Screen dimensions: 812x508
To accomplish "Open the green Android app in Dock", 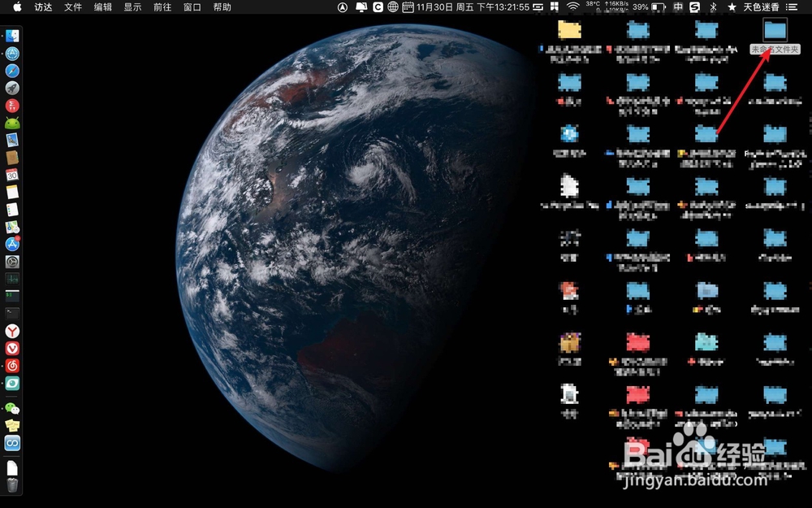I will (x=12, y=123).
